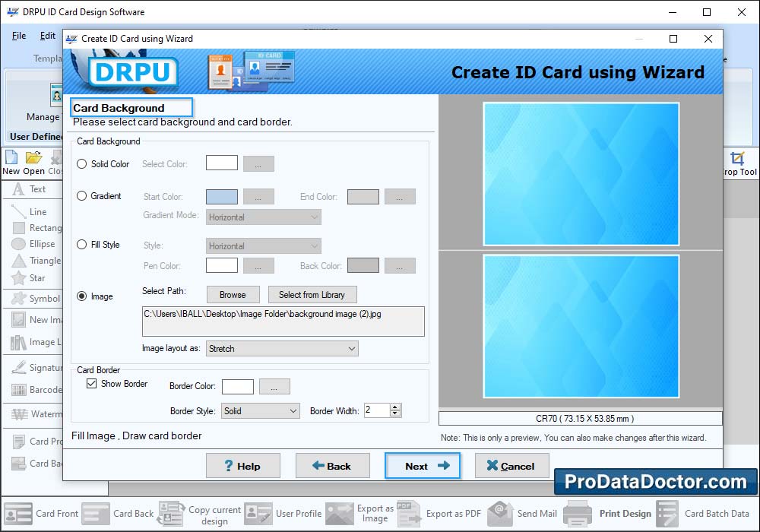Viewport: 760px width, 532px height.
Task: Increase the Border Width stepper value
Action: 394,407
